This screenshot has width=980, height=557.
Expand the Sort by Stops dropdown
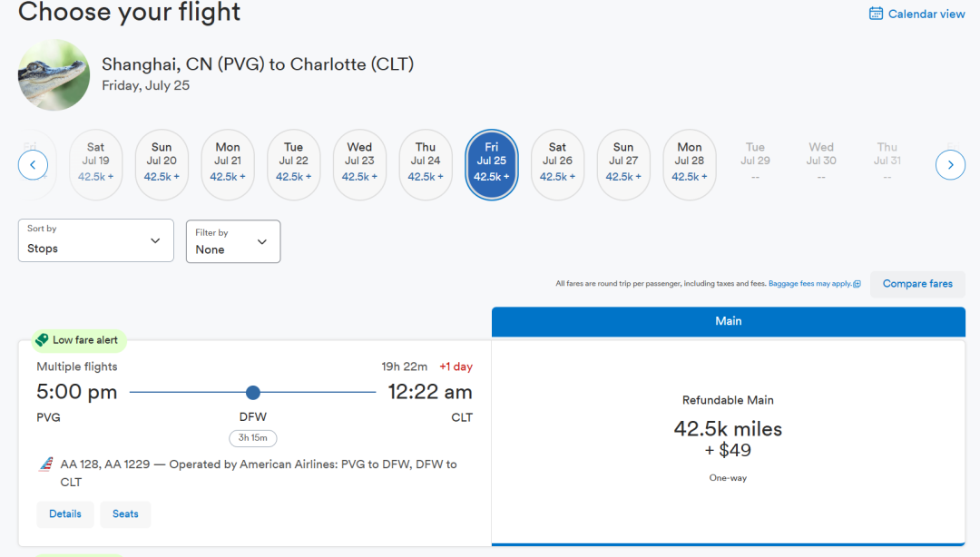pyautogui.click(x=95, y=240)
